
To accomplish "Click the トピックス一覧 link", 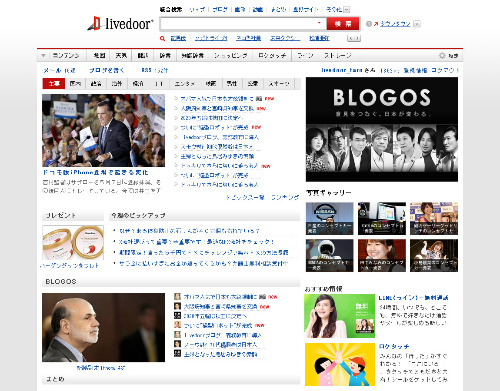I will (245, 197).
